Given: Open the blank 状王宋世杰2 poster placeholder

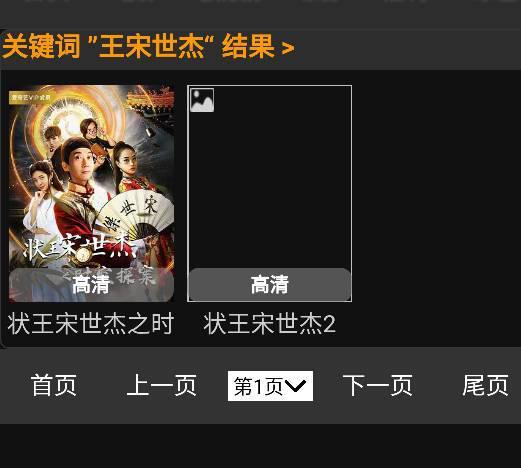Looking at the screenshot, I should [270, 193].
